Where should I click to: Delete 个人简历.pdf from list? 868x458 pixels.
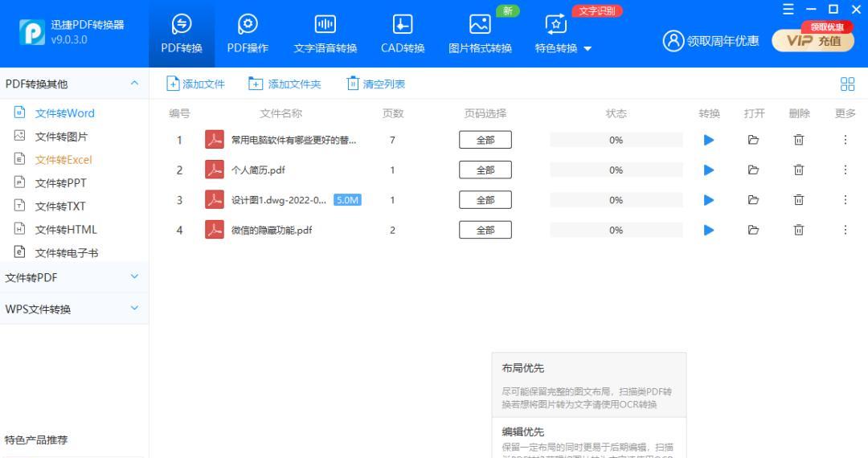pyautogui.click(x=798, y=170)
